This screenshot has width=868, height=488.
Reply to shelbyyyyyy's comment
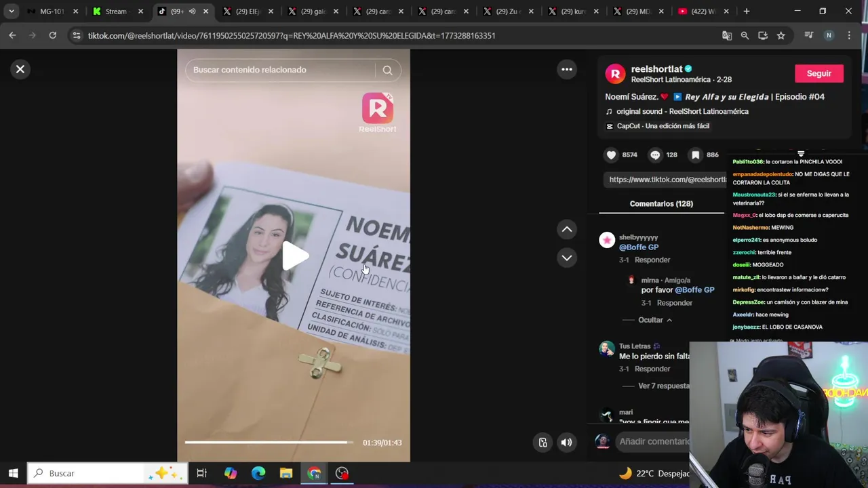tap(652, 260)
